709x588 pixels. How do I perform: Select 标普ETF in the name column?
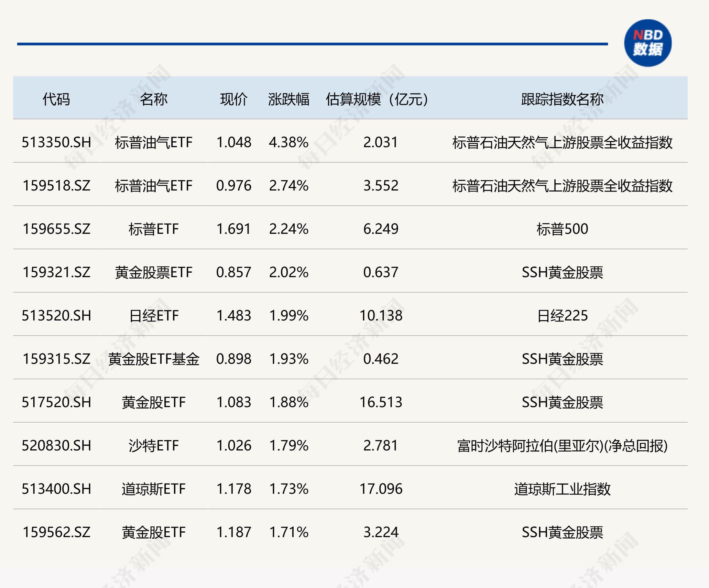click(154, 228)
